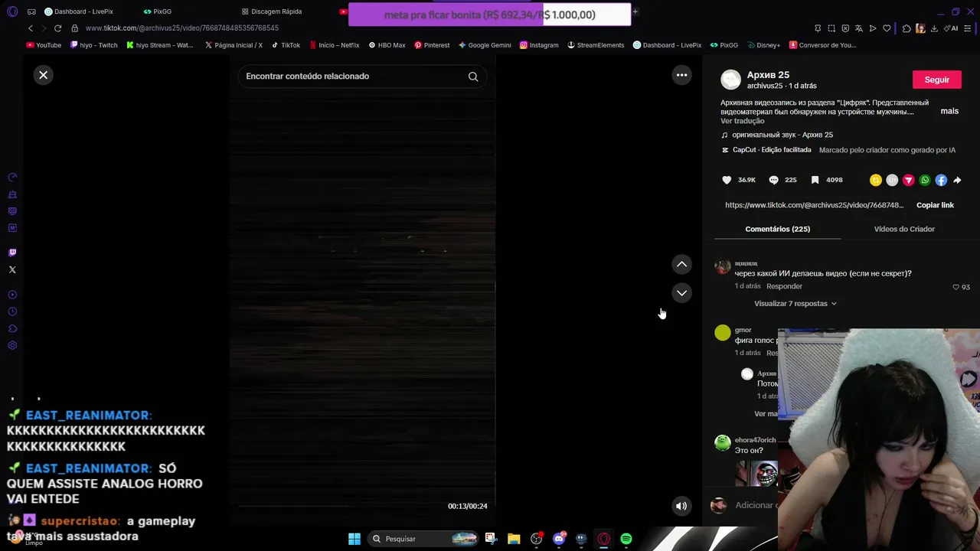
Task: Open a new browser tab with plus
Action: [x=635, y=11]
